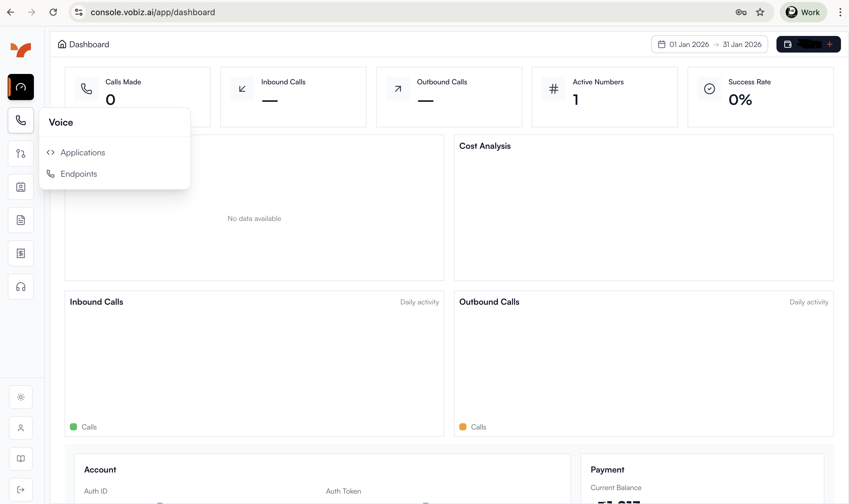This screenshot has height=504, width=849.
Task: Select Endpoints from the Voice menu
Action: pyautogui.click(x=78, y=173)
